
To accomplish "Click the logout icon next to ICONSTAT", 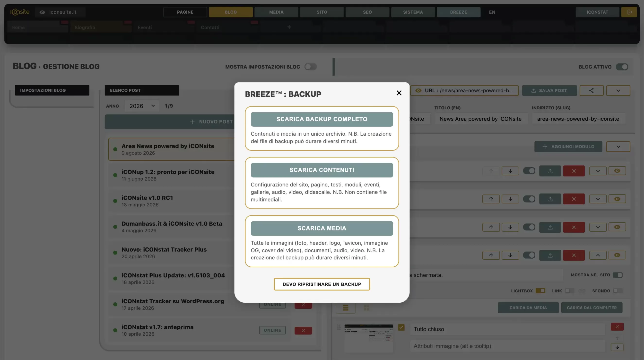I will point(629,12).
